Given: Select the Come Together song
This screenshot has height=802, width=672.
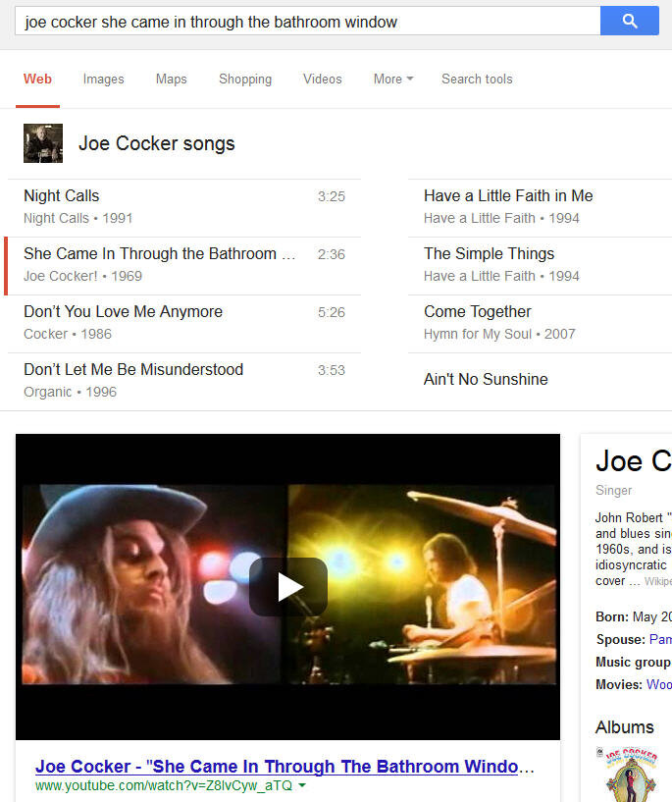Looking at the screenshot, I should tap(540, 323).
